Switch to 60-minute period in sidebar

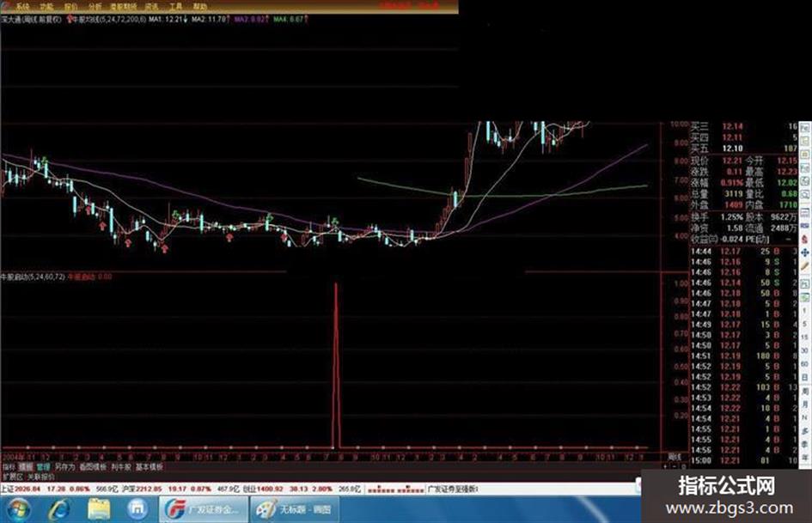[x=805, y=363]
